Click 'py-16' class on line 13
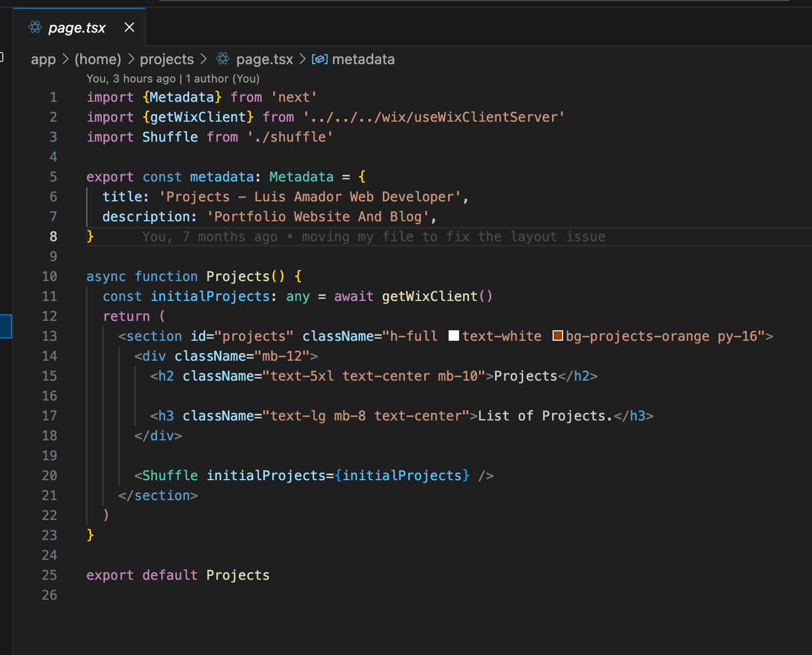This screenshot has width=812, height=655. 737,336
